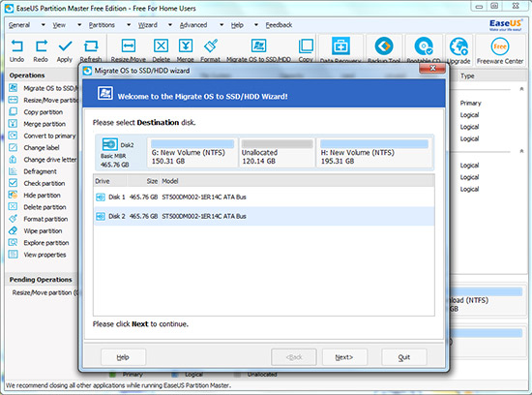Click the Unallocated 120.14 GB block
Image resolution: width=532 pixels, height=395 pixels.
pos(277,153)
